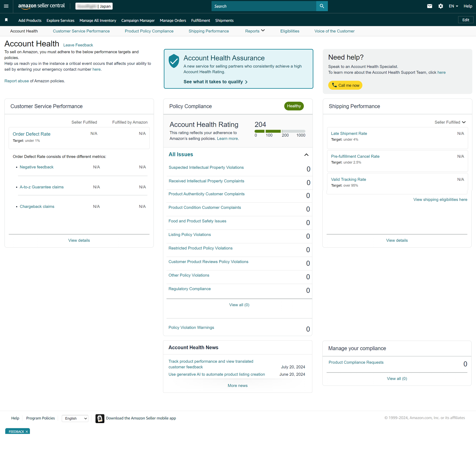The height and width of the screenshot is (476, 476).
Task: Click Report abuse link
Action: pos(17,81)
